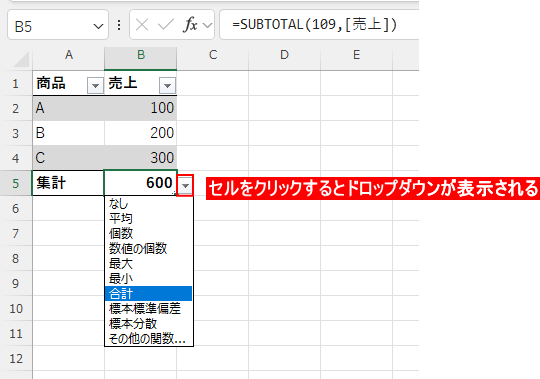The width and height of the screenshot is (540, 379).
Task: Click the Select All corner triangle
Action: [21, 60]
